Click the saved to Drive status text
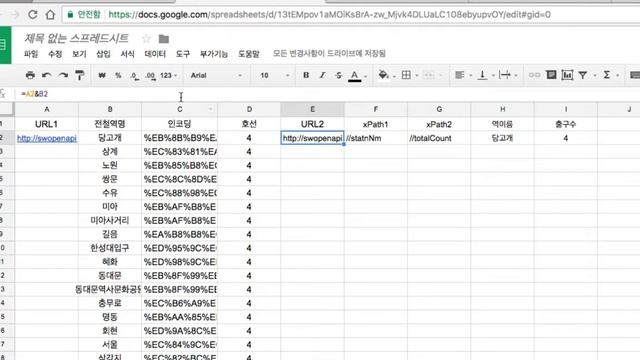Viewport: 640px width, 360px height. click(x=329, y=53)
